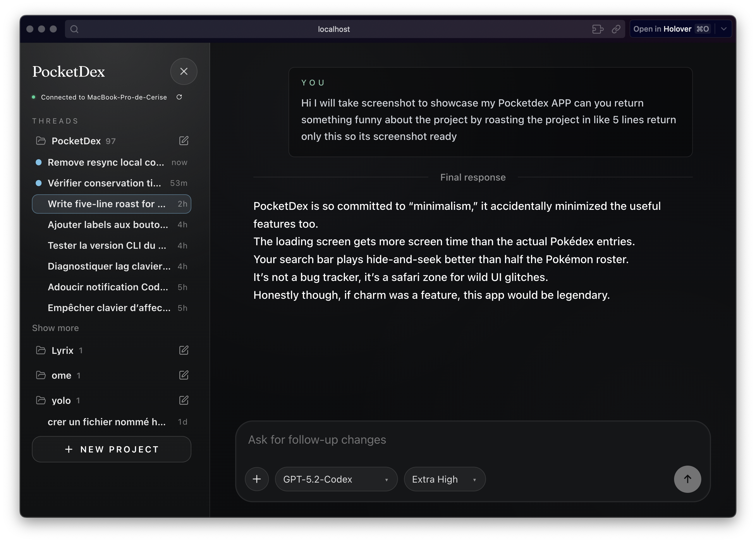Click the refresh connection icon
The image size is (756, 542).
pyautogui.click(x=179, y=97)
